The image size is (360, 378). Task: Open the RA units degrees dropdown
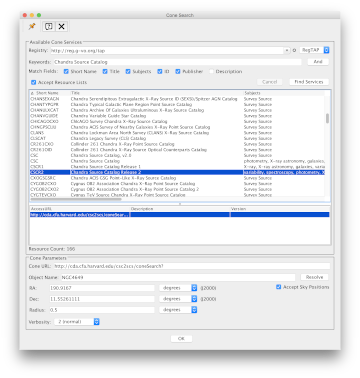(x=178, y=288)
